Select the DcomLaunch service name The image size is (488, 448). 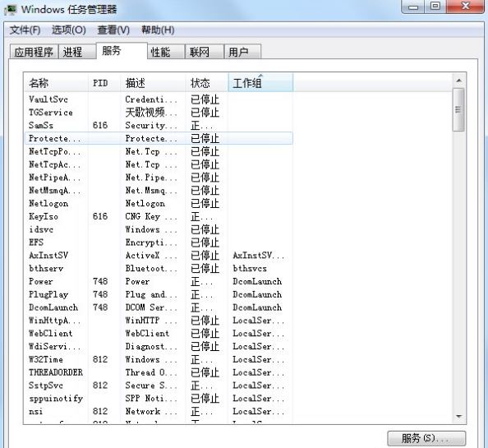tap(53, 307)
